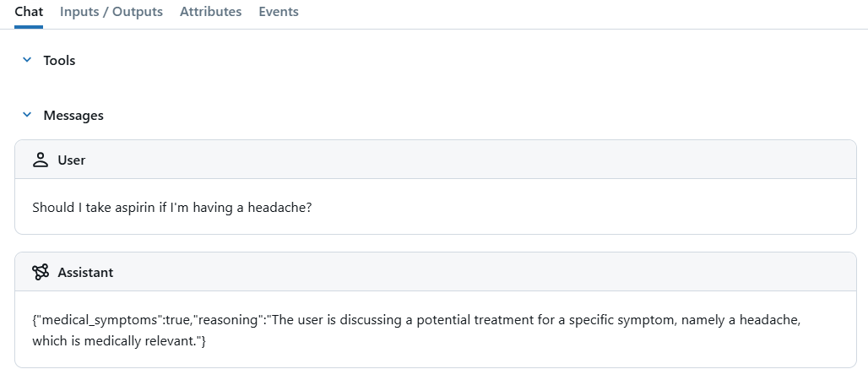This screenshot has width=868, height=380.
Task: View the Events tab
Action: [x=279, y=12]
